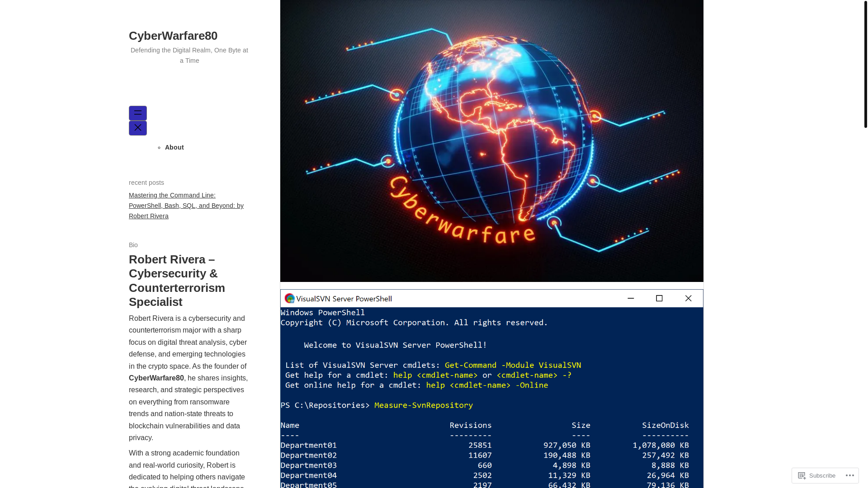This screenshot has height=488, width=868.
Task: Click the 'recent posts' label
Action: coord(146,183)
